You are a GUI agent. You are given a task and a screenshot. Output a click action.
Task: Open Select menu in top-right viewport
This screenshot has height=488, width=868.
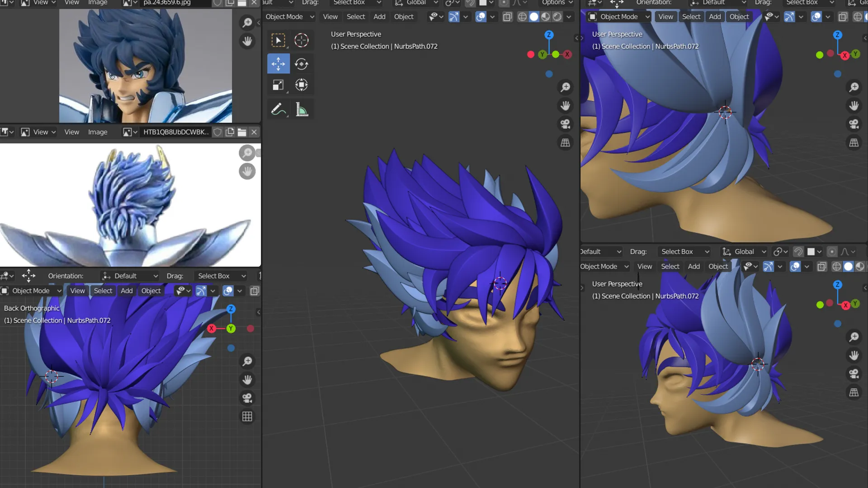point(691,17)
